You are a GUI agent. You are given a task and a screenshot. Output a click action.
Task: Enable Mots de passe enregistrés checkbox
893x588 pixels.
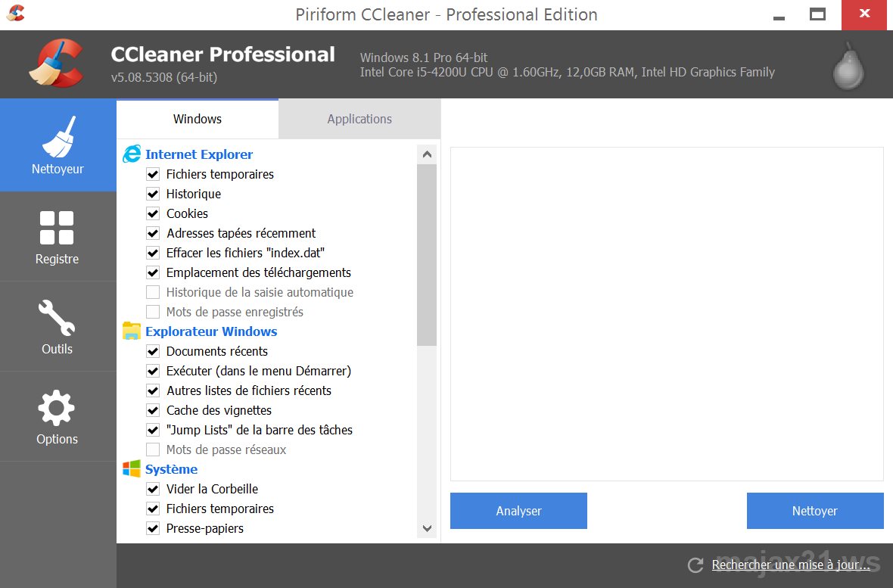(153, 312)
